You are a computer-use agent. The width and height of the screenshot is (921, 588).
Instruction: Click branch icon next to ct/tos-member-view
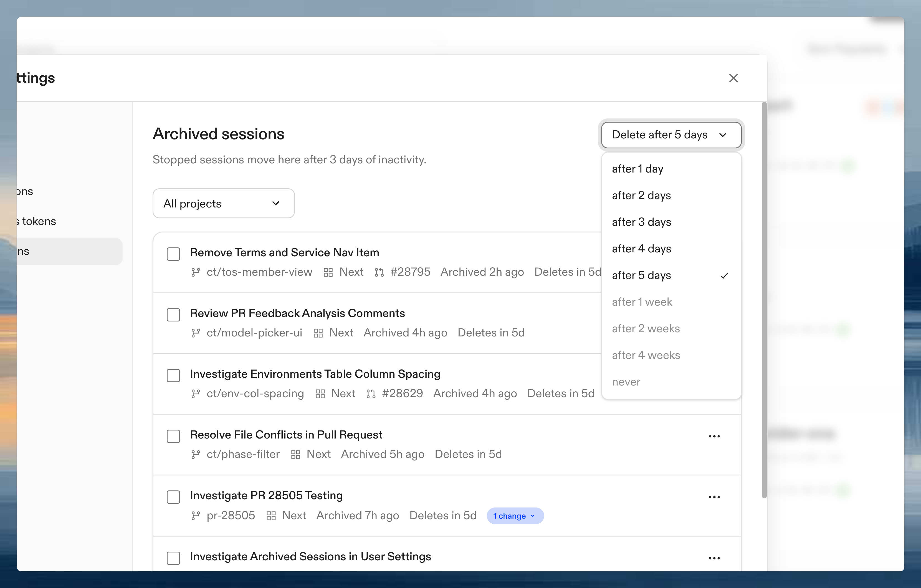196,272
